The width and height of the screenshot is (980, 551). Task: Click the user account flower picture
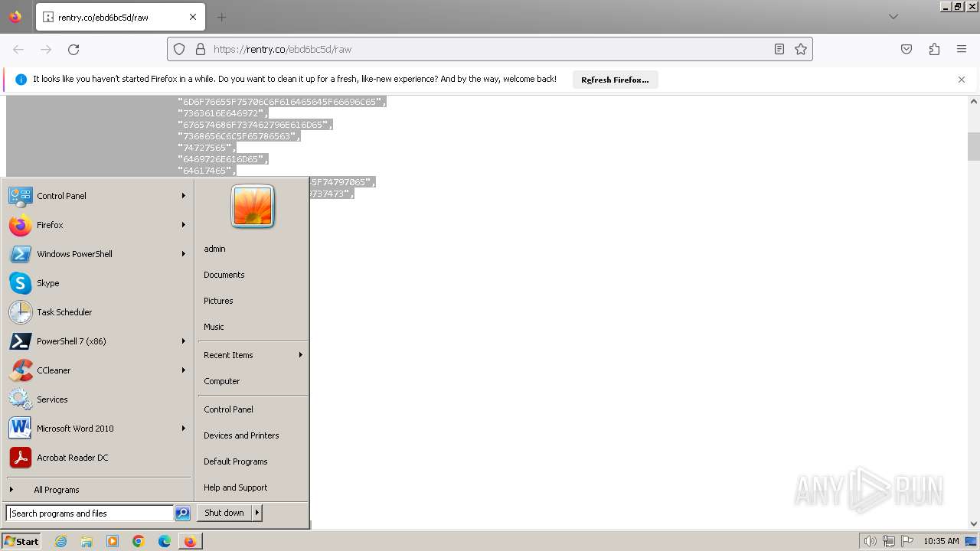[x=253, y=207]
